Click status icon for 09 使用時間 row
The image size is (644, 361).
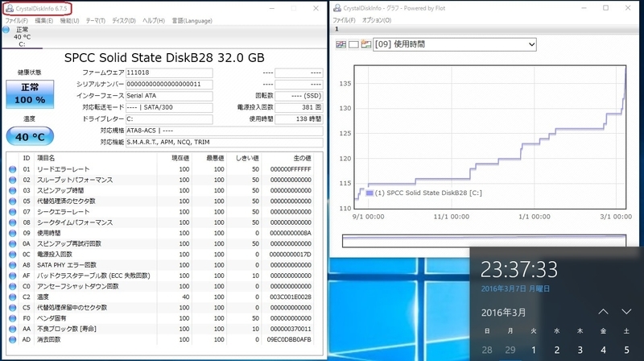coord(13,233)
